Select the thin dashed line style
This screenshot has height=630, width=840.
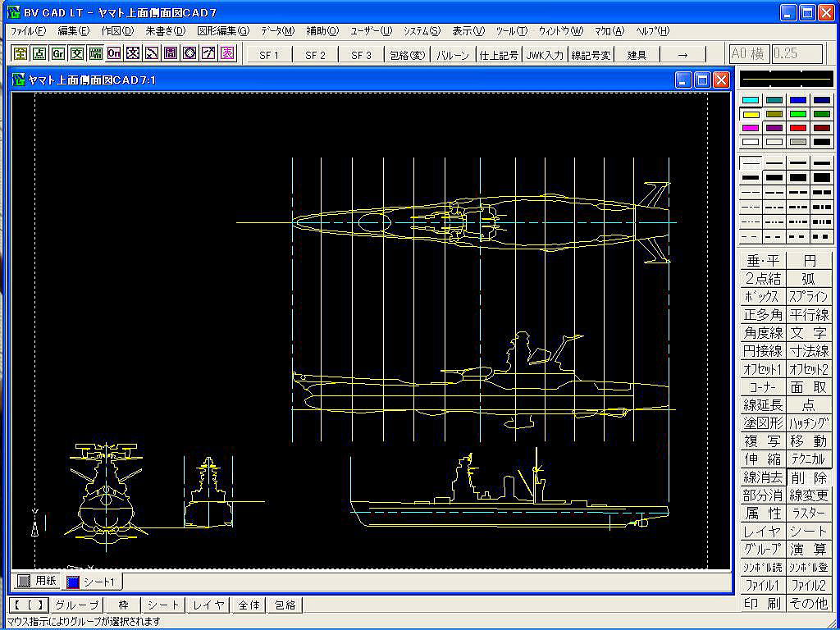(x=750, y=192)
